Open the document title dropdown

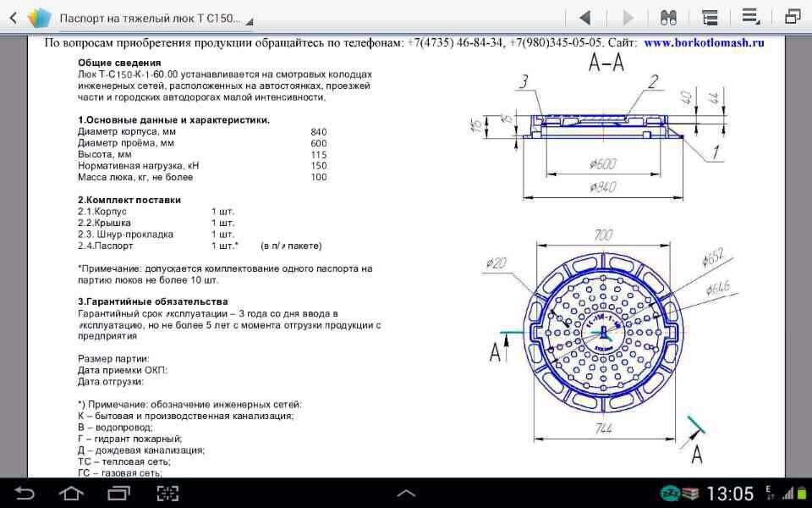(156, 19)
